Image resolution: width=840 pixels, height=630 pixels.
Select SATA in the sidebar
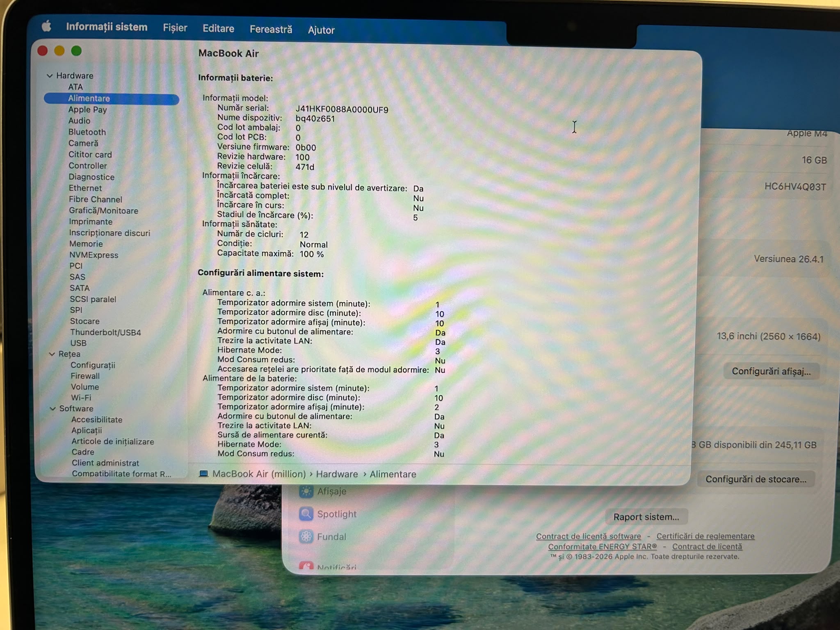[x=79, y=288]
